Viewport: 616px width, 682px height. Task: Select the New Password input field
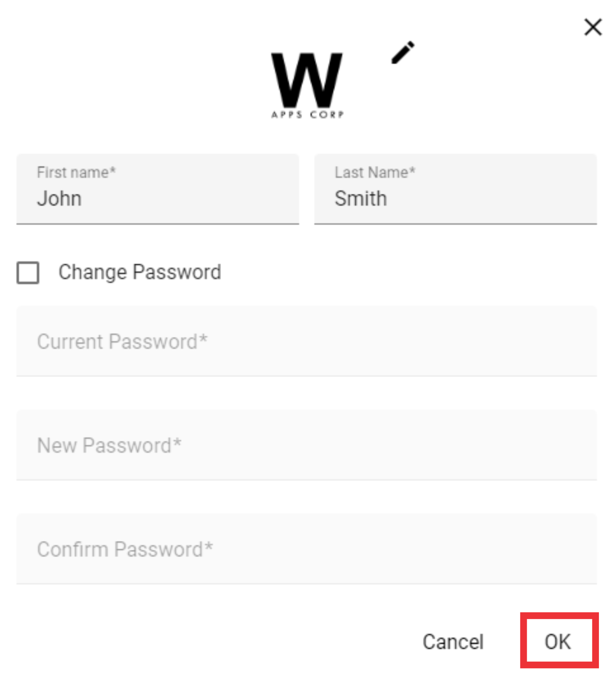coord(307,445)
